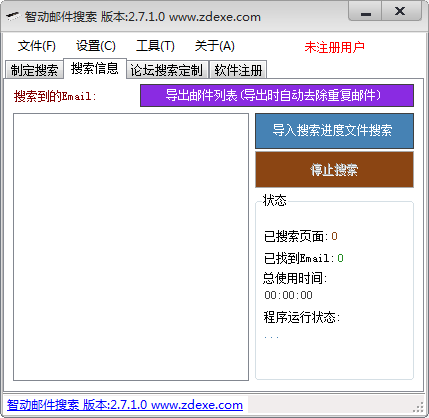Viewport: 429px width, 418px height.
Task: Open the www.zdexe.com link in status bar
Action: coord(197,405)
